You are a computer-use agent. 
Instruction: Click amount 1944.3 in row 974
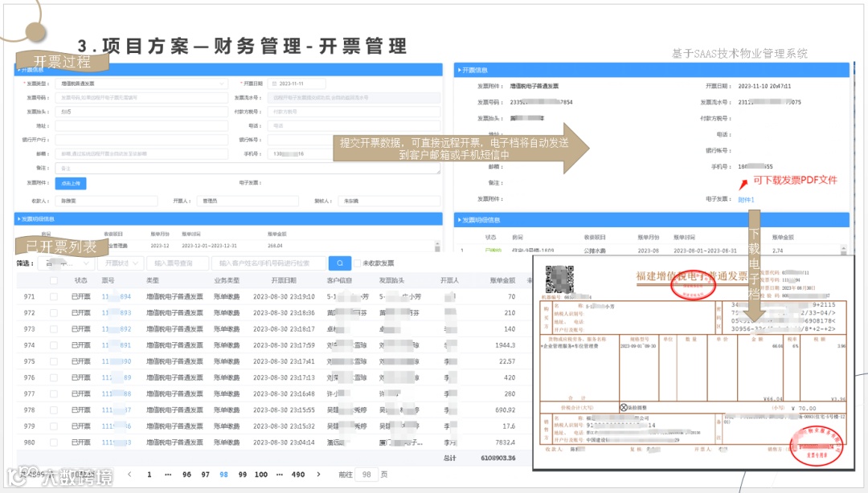coord(505,345)
